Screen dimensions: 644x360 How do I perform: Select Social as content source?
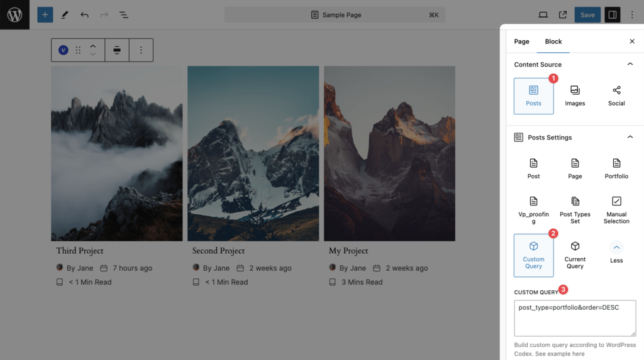616,96
